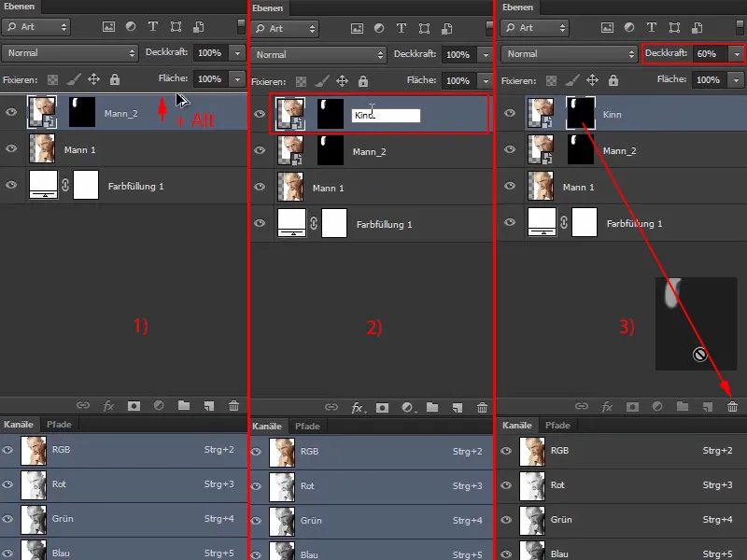Click Deckkraft 100% field in left panel
The height and width of the screenshot is (560, 747).
pyautogui.click(x=211, y=53)
